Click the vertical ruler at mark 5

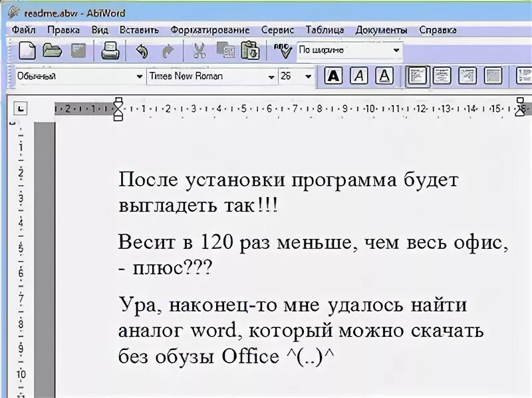[21, 248]
